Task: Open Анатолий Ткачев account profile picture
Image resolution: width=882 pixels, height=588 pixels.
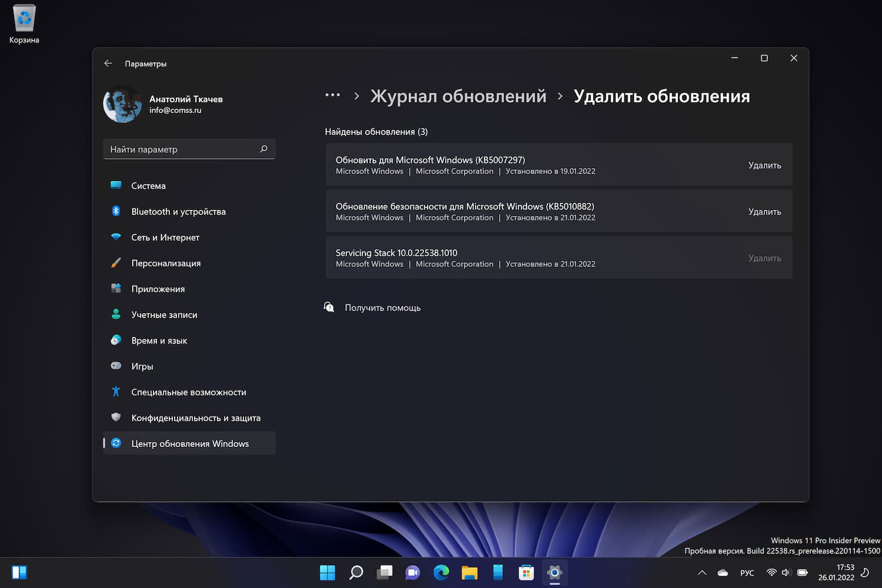Action: (122, 104)
